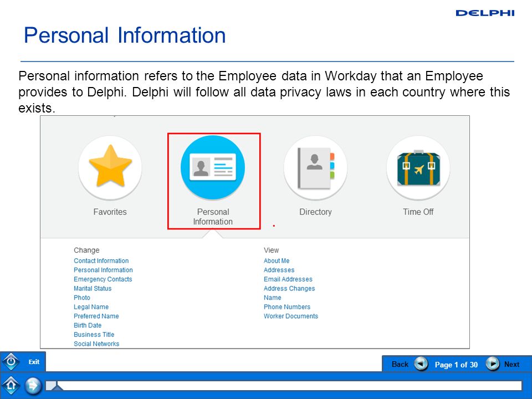Open the Email Addresses link

[x=288, y=279]
